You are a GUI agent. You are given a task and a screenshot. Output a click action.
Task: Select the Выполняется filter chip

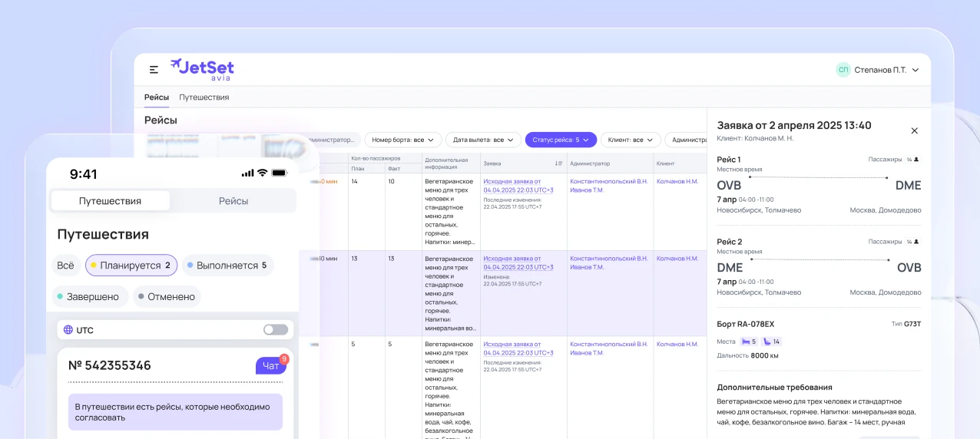click(227, 266)
